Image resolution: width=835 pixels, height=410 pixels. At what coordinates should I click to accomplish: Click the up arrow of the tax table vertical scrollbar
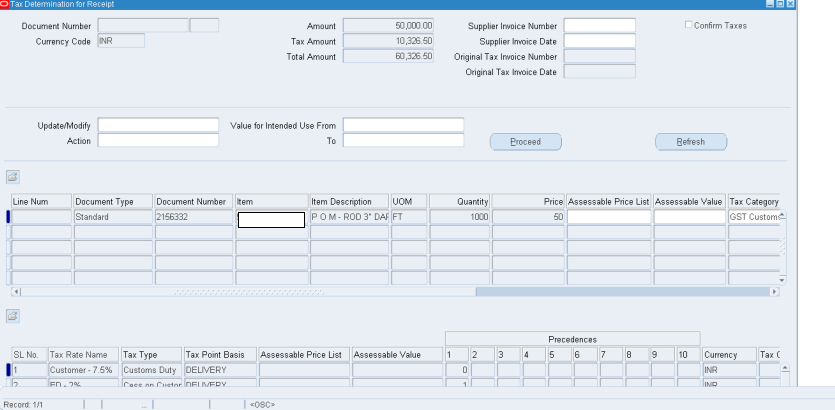pos(784,367)
